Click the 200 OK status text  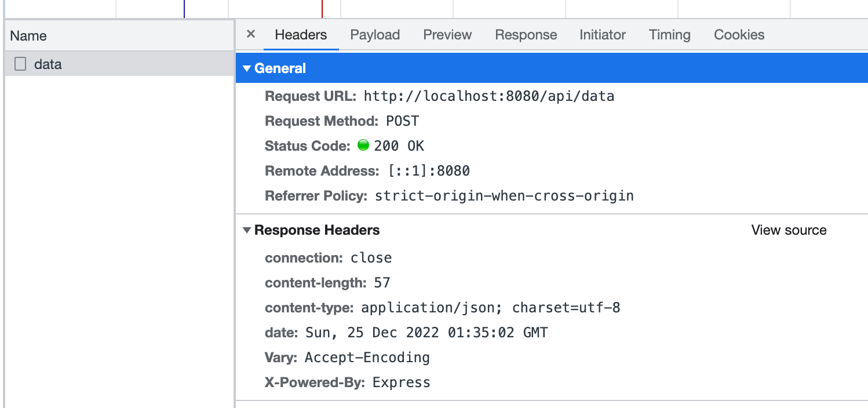(x=399, y=146)
